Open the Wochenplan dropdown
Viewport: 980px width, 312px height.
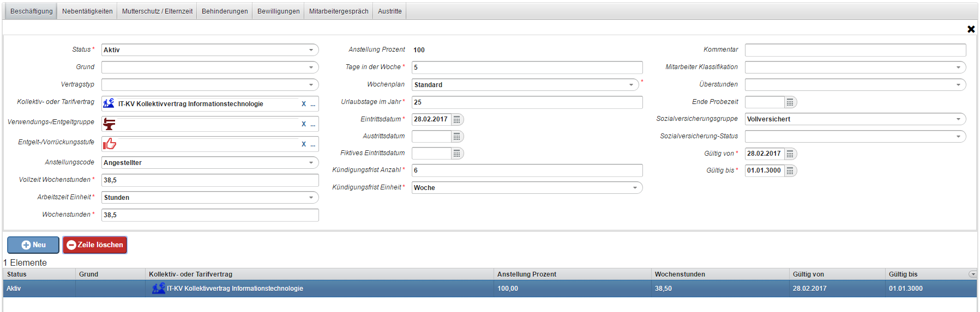[631, 85]
